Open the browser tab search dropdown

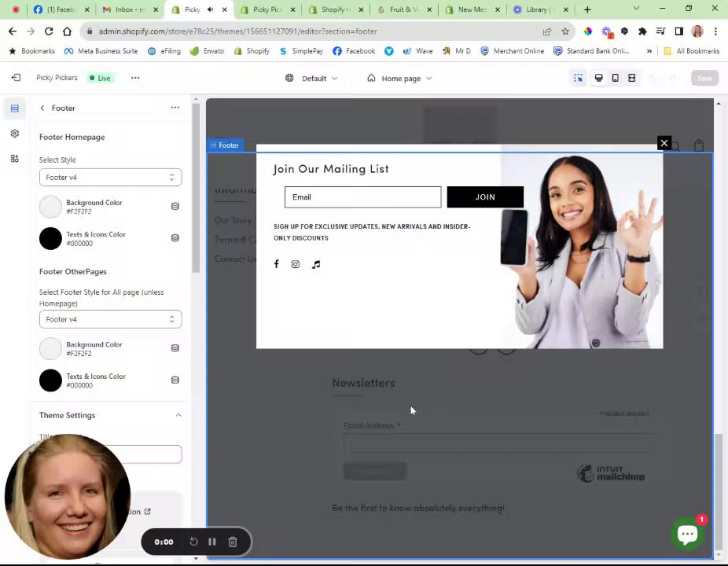[636, 9]
